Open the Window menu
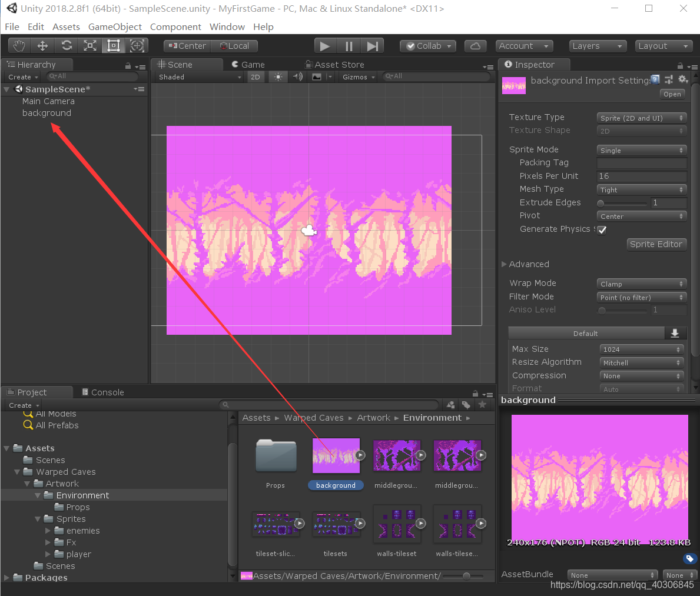The width and height of the screenshot is (700, 596). tap(227, 26)
